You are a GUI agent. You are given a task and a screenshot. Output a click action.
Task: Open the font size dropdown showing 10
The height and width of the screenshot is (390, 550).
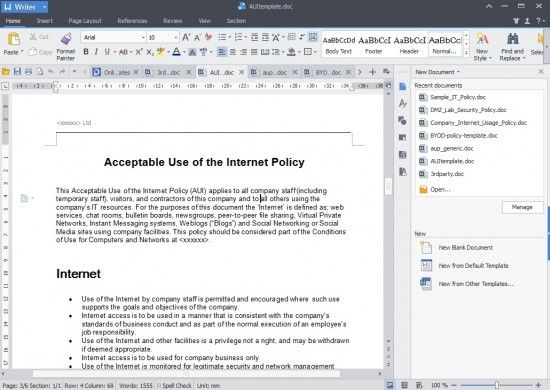pos(176,37)
